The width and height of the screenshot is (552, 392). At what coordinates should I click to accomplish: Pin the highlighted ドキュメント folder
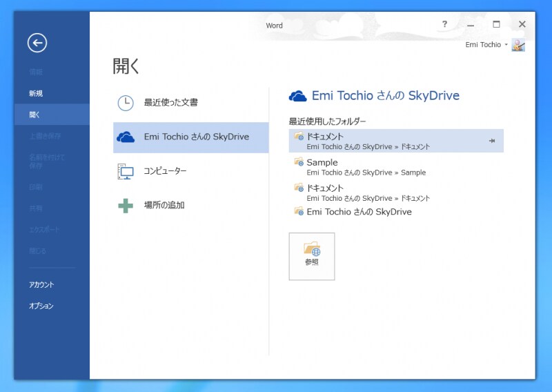[492, 141]
